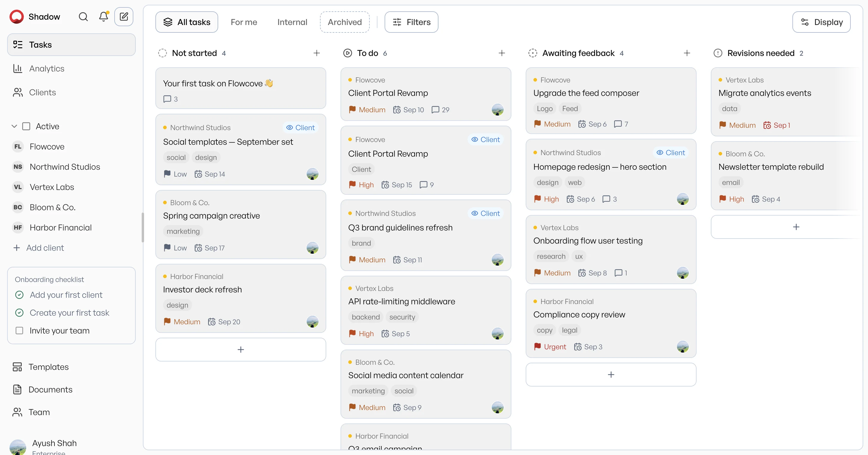The image size is (868, 455).
Task: Check Invite your team checklist item
Action: point(19,330)
